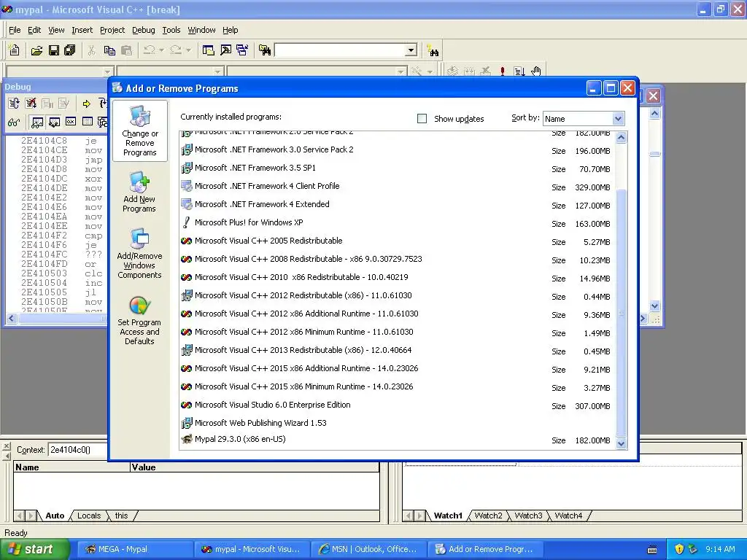
Task: Click programs list scroll up arrow
Action: click(x=621, y=138)
